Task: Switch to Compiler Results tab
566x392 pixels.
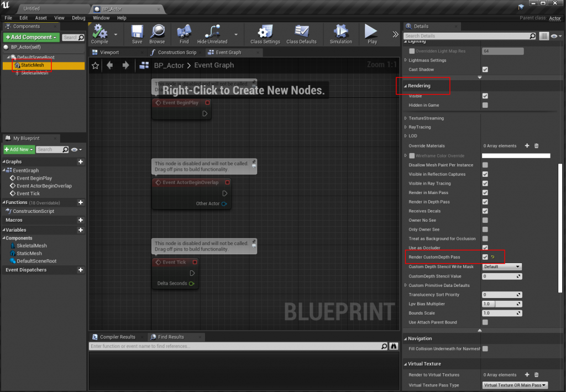Action: point(117,337)
